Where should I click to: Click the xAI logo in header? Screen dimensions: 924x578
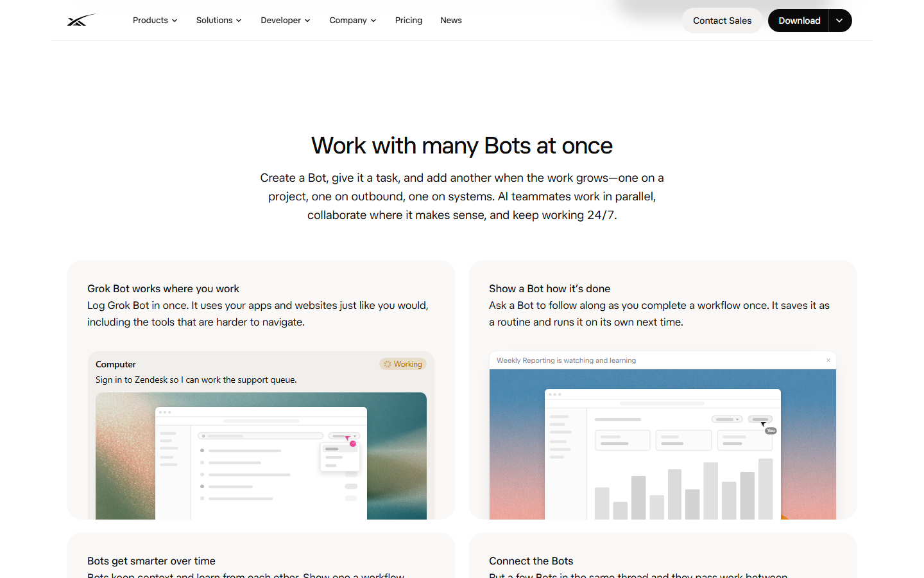pos(81,21)
